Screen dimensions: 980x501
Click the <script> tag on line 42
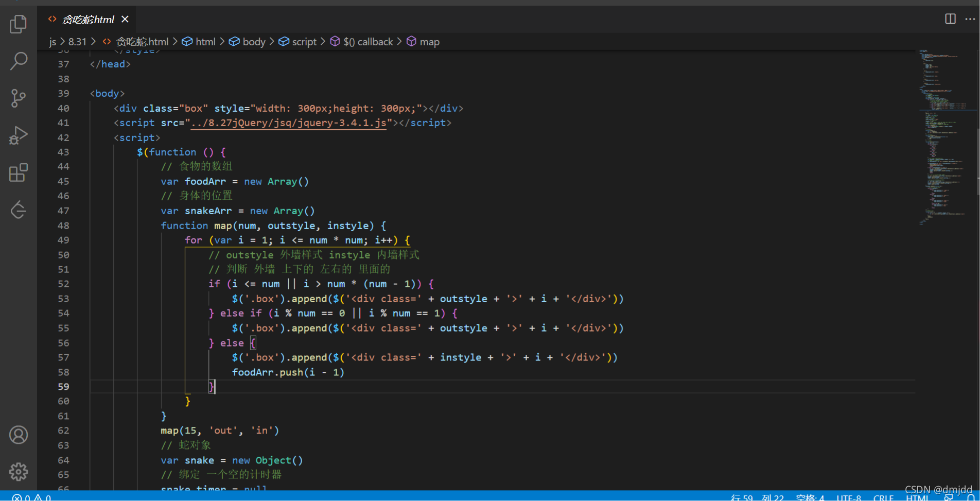(x=137, y=137)
